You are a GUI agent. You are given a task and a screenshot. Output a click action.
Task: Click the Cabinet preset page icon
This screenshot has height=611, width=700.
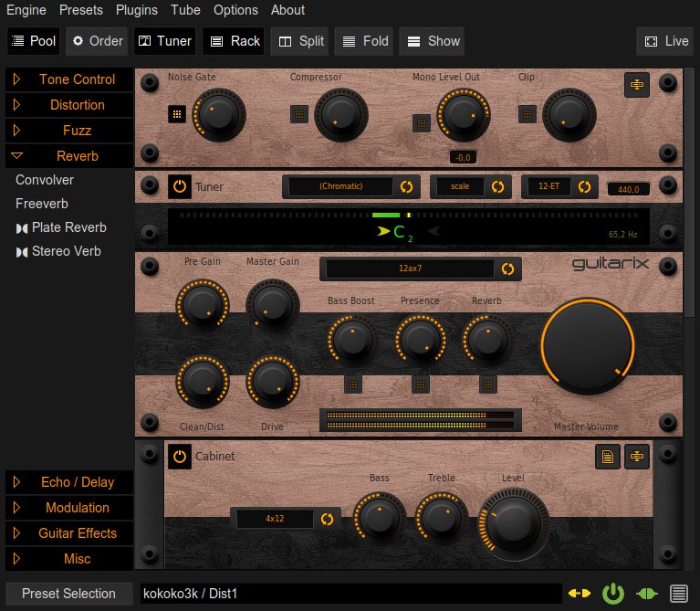[x=607, y=457]
